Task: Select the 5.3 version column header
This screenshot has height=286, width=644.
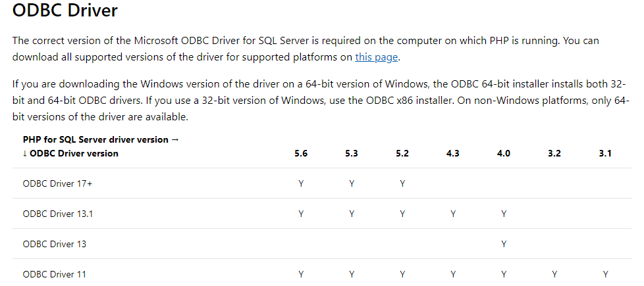Action: tap(352, 154)
